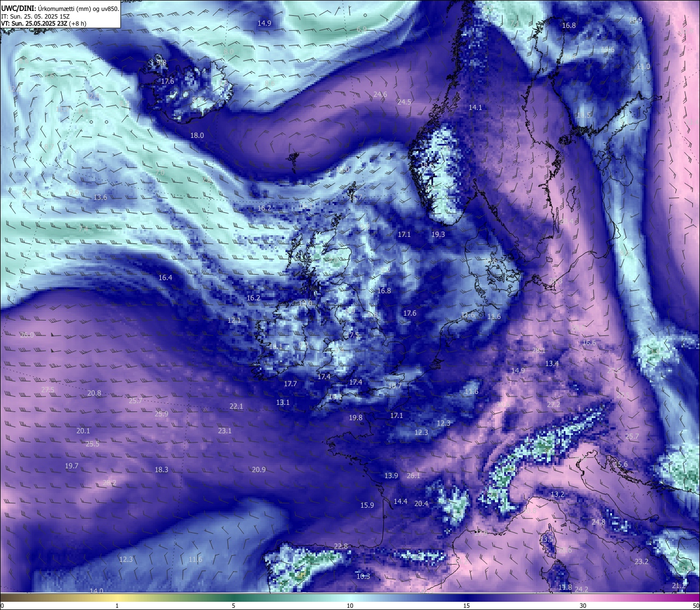Click the 16.6 value label
Viewport: 700px width, 610px height.
[589, 343]
